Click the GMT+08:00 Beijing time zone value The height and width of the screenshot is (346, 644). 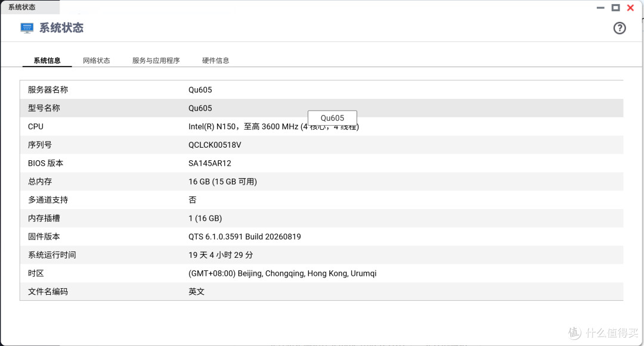[283, 273]
